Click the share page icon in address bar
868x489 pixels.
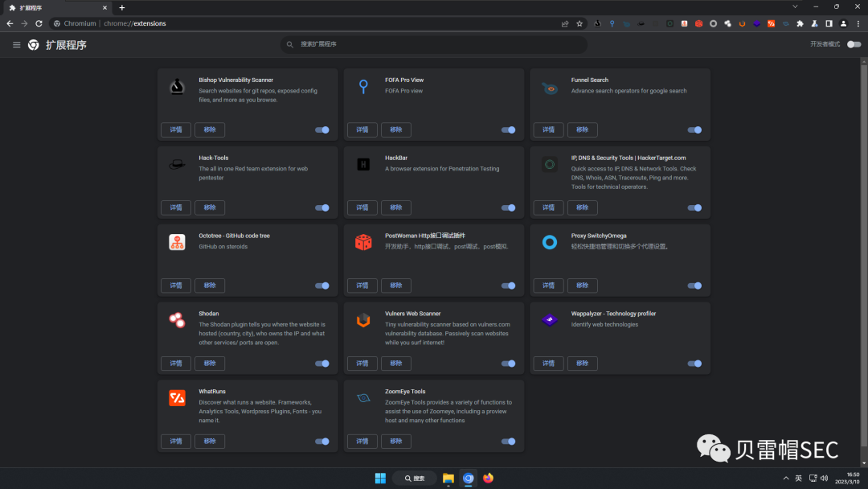coord(565,24)
